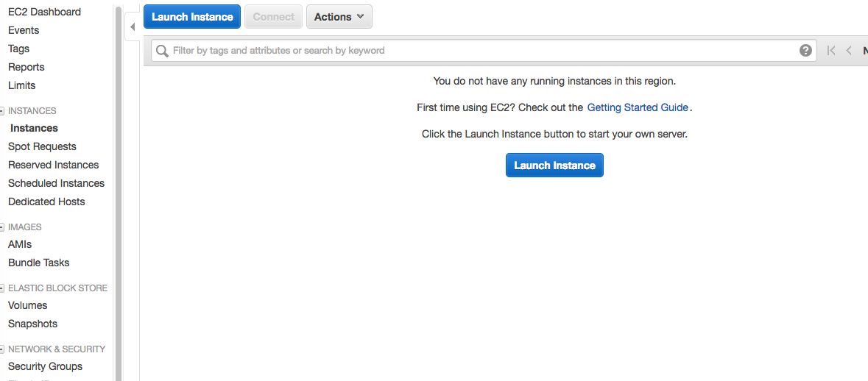Collapse the NETWORK & SECURITY section
Viewport: 868px width, 381px height.
coord(2,349)
